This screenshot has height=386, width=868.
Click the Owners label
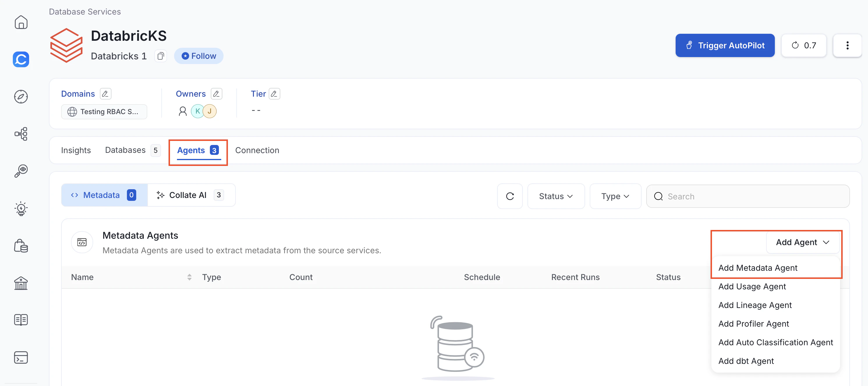[x=190, y=94]
